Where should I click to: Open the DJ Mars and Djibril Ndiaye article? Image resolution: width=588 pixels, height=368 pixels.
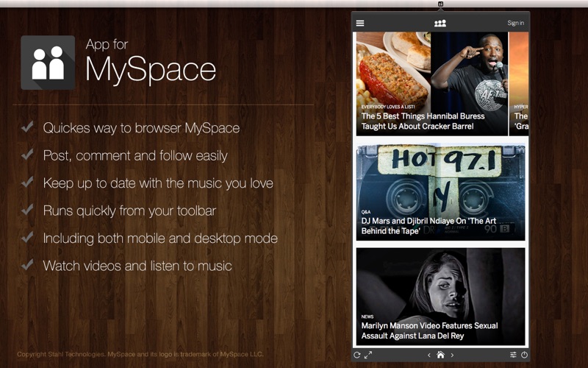[x=440, y=192]
